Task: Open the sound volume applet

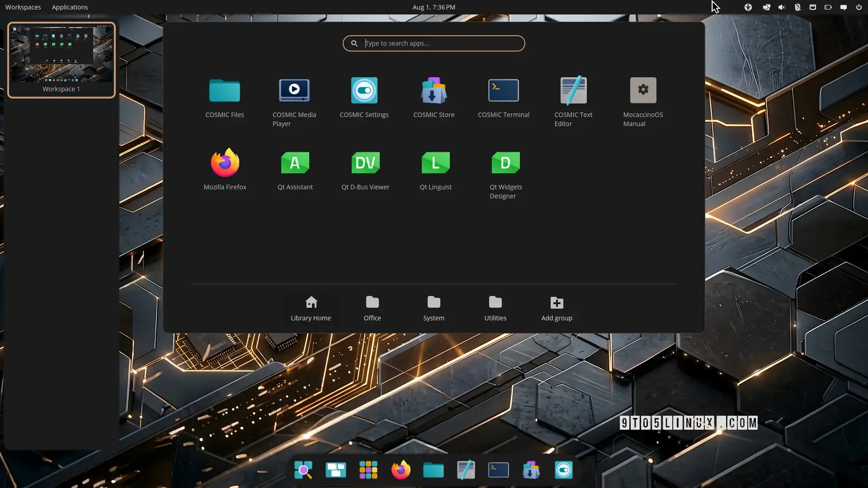Action: 782,7
